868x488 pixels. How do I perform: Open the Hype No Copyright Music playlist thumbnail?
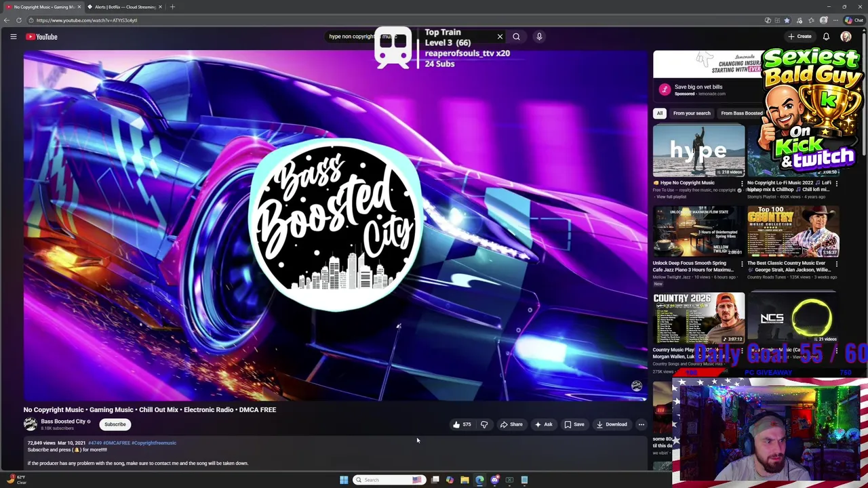698,150
